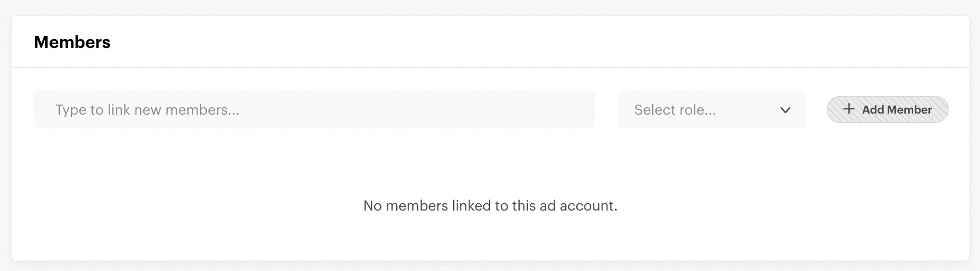Click the 'Type to link new members...' placeholder

[147, 110]
